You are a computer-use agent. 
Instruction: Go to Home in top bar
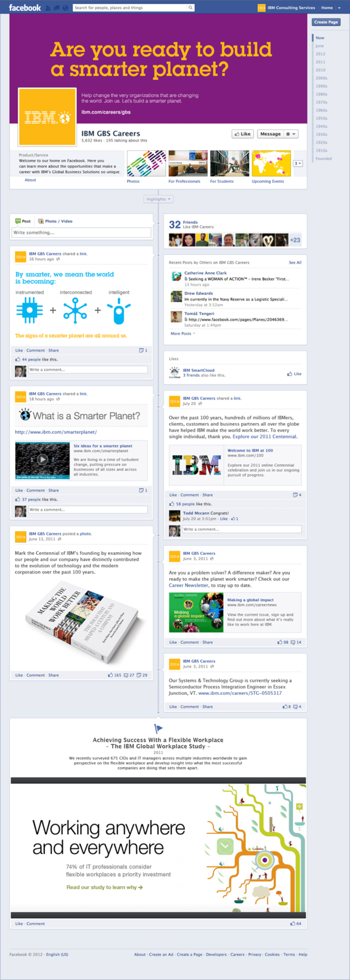point(327,8)
